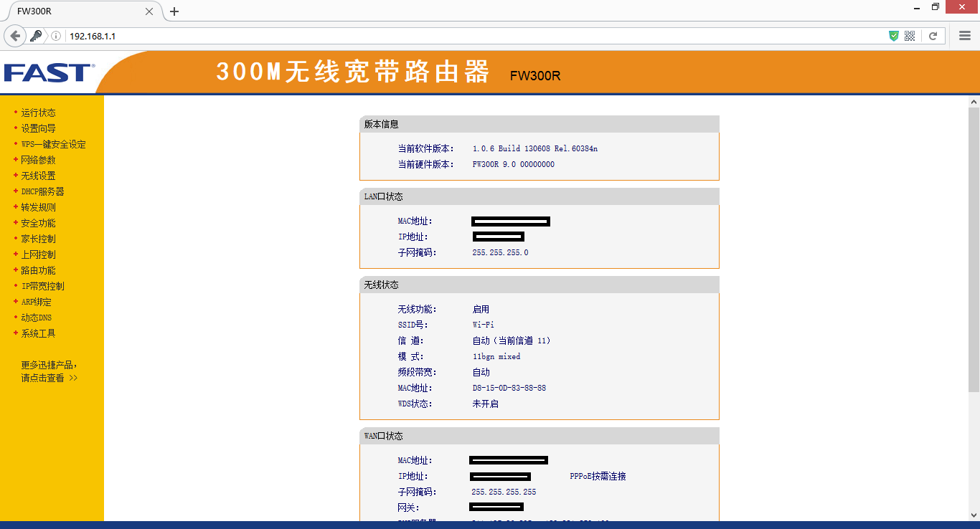Click hardware version FW300R 9.0 00000000

513,164
